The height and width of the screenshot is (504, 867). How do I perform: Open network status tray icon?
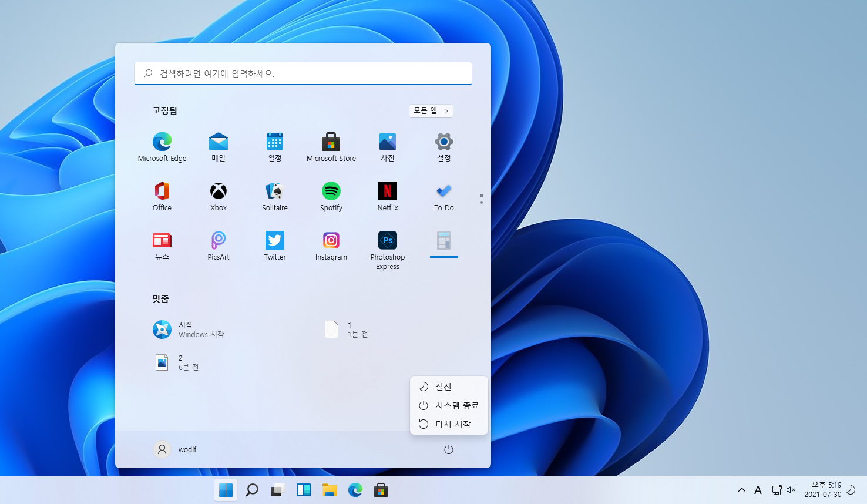[x=777, y=490]
